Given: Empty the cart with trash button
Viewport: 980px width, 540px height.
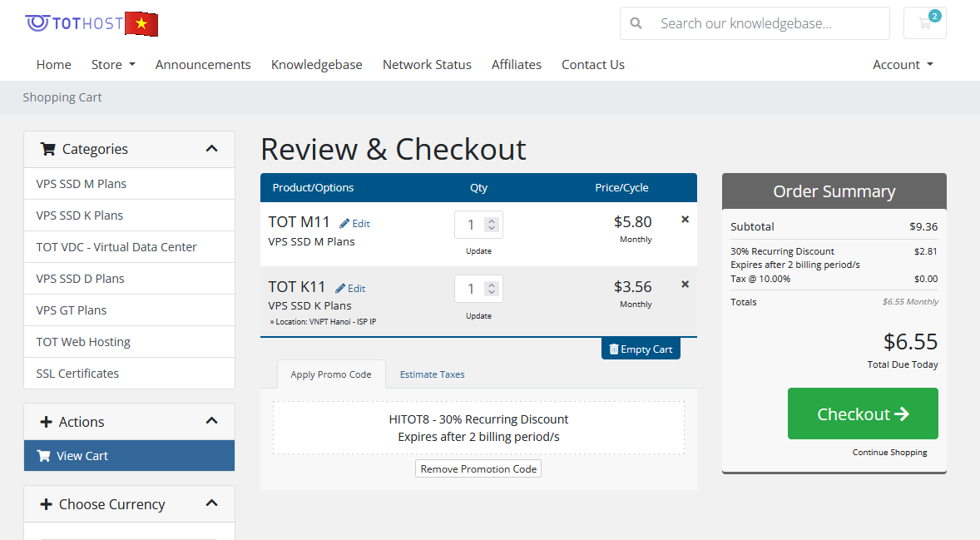Looking at the screenshot, I should (x=641, y=349).
